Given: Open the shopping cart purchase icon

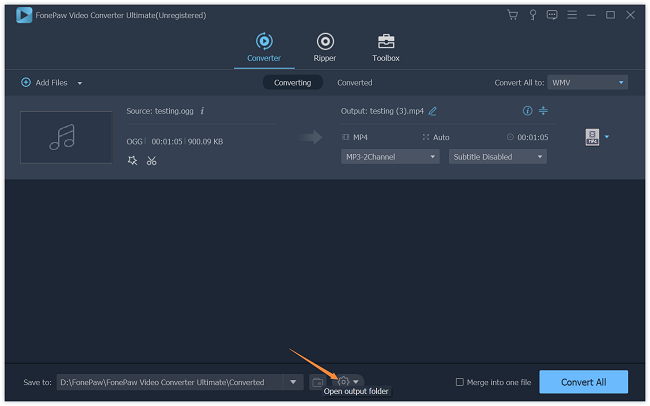Looking at the screenshot, I should [x=513, y=15].
